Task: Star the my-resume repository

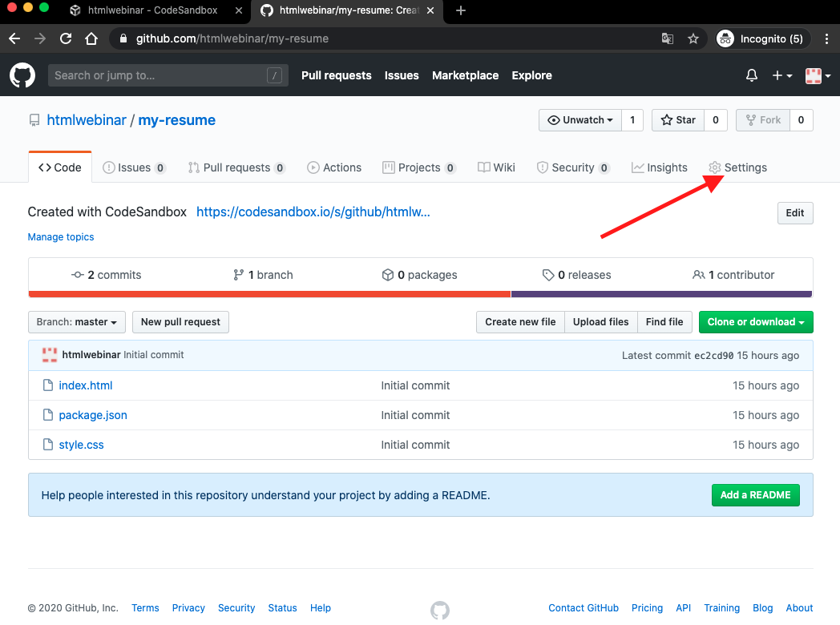Action: pyautogui.click(x=678, y=120)
